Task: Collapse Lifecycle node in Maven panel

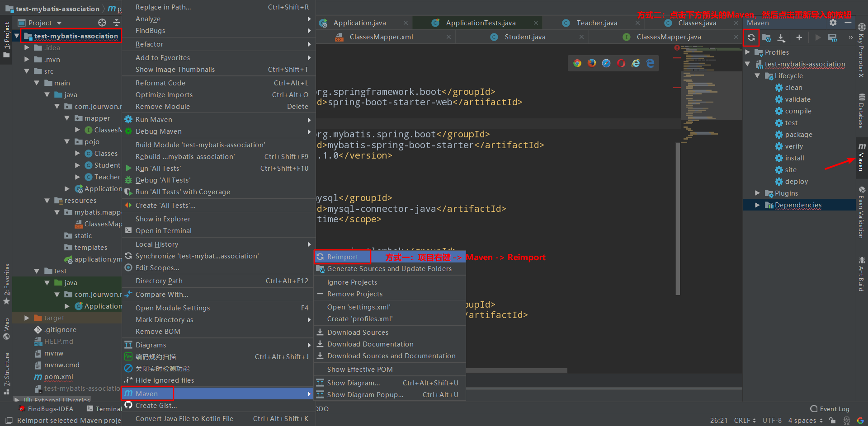Action: pos(758,76)
